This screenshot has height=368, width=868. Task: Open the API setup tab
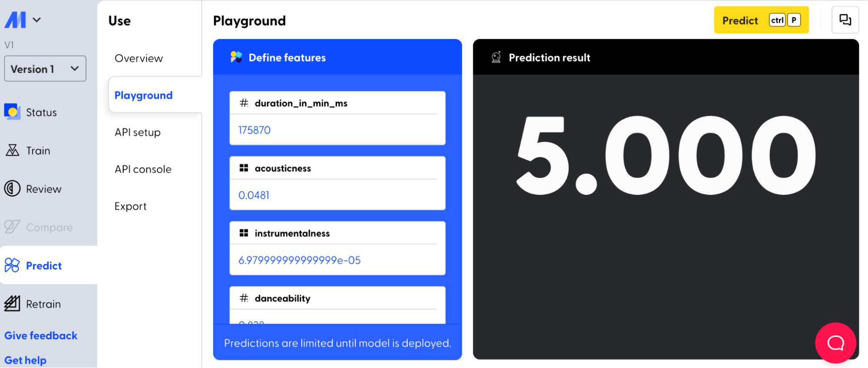click(138, 132)
